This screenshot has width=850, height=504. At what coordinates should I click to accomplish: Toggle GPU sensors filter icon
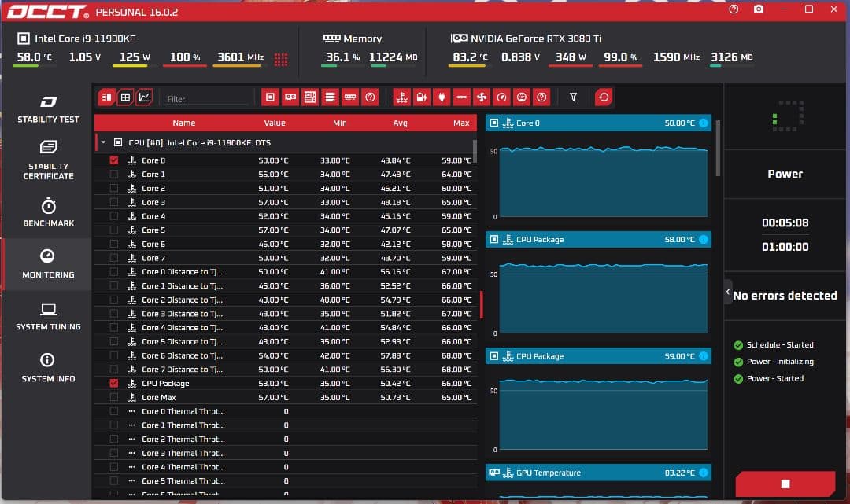point(290,97)
